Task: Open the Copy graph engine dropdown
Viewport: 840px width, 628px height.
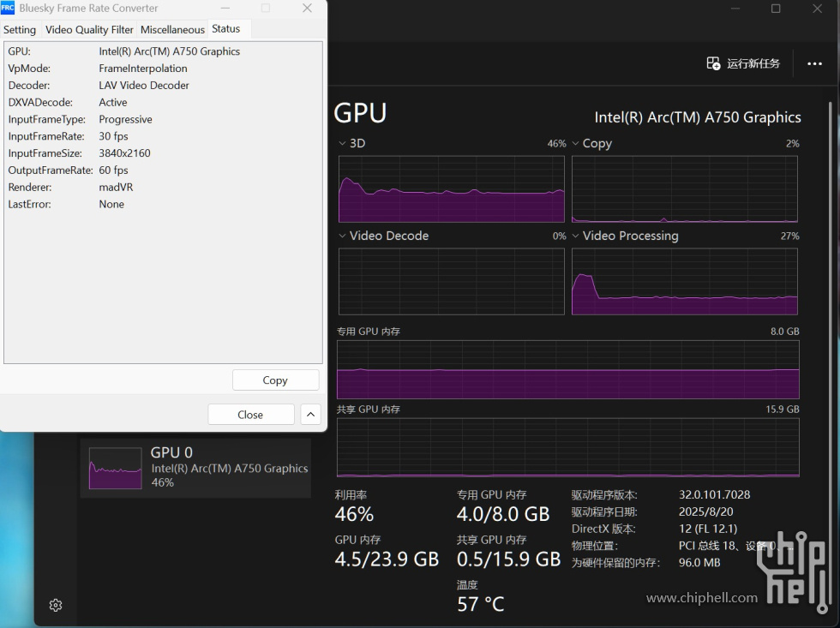Action: point(576,143)
